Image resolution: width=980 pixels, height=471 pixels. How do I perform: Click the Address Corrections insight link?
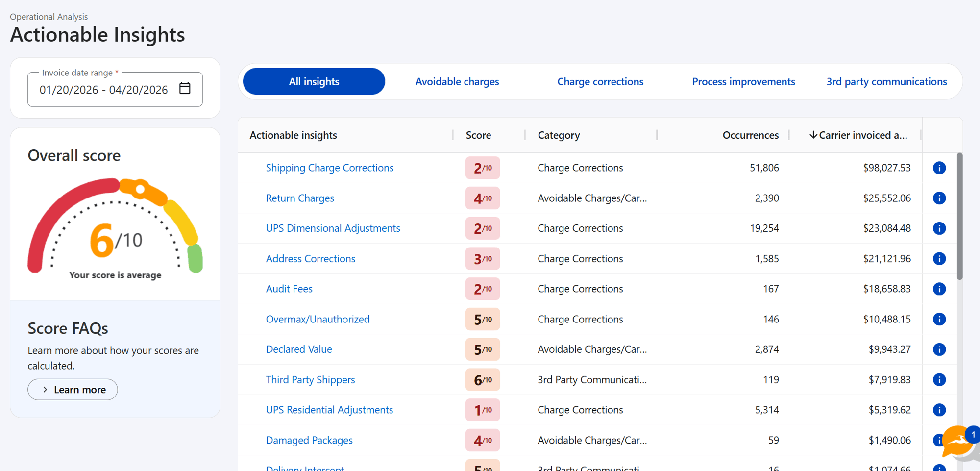click(x=311, y=258)
